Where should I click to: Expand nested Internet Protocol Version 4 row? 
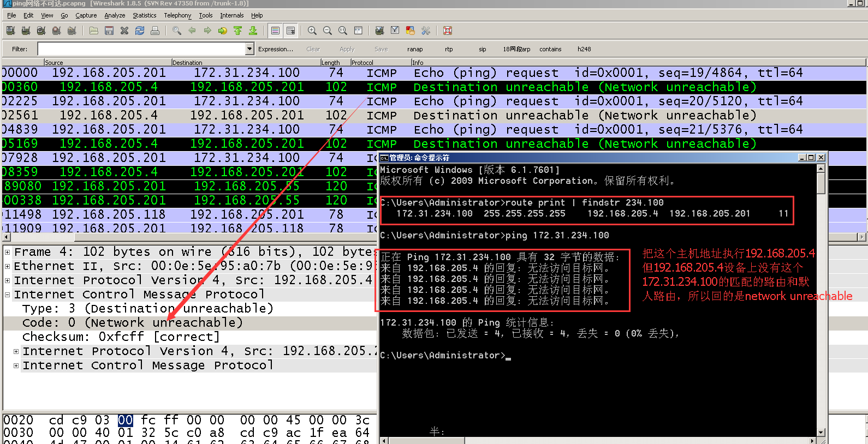[16, 351]
